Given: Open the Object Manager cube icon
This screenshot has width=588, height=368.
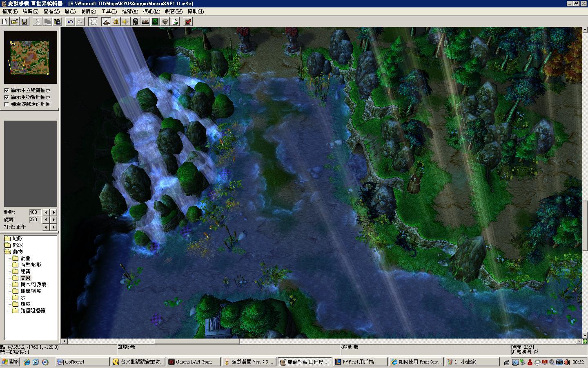Looking at the screenshot, I should pos(165,22).
